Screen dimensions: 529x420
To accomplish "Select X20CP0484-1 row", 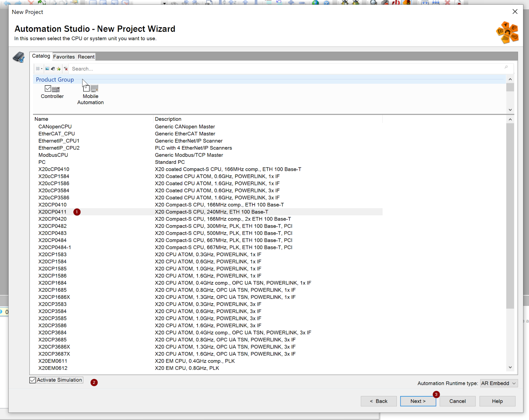I will (208, 247).
